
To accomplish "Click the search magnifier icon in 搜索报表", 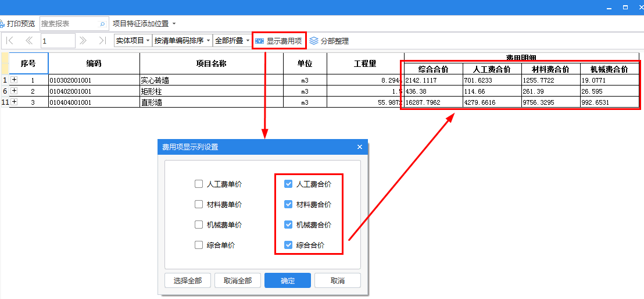I will [102, 24].
